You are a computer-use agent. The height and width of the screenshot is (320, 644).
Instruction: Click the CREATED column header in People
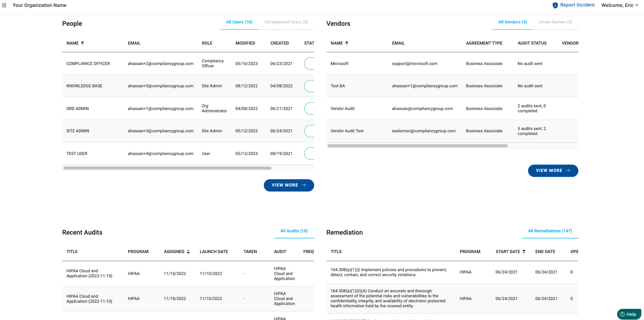point(280,43)
